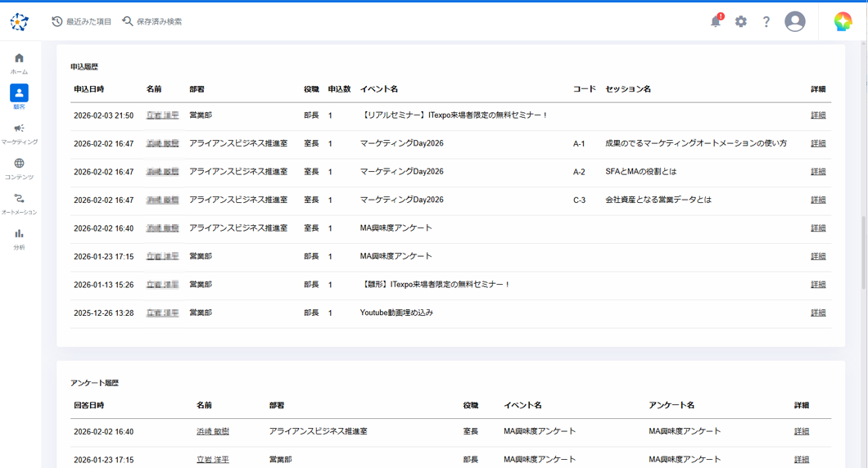Click name link in 2026-02-03 21:50 row
Viewport: 868px width, 468px height.
162,115
